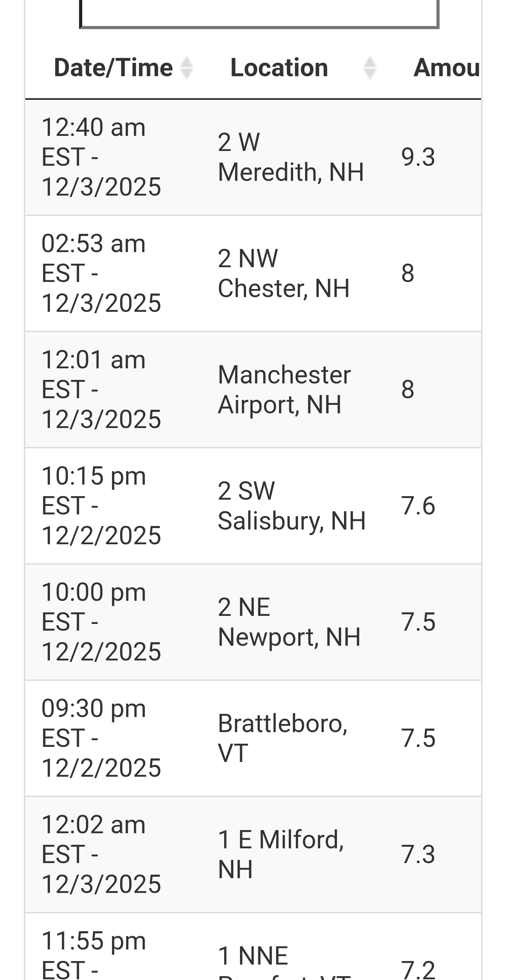Click the empty bordered box above the table
The height and width of the screenshot is (980, 506).
(x=259, y=14)
